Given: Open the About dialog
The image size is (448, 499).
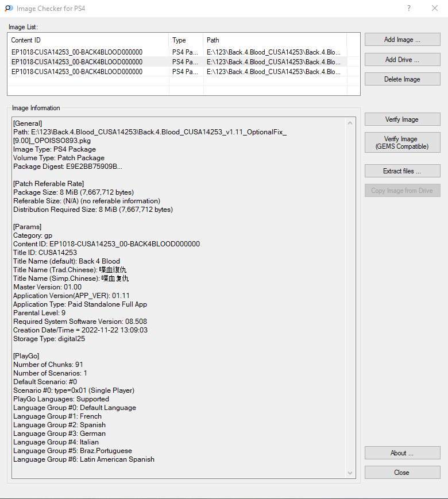Looking at the screenshot, I should click(x=403, y=453).
